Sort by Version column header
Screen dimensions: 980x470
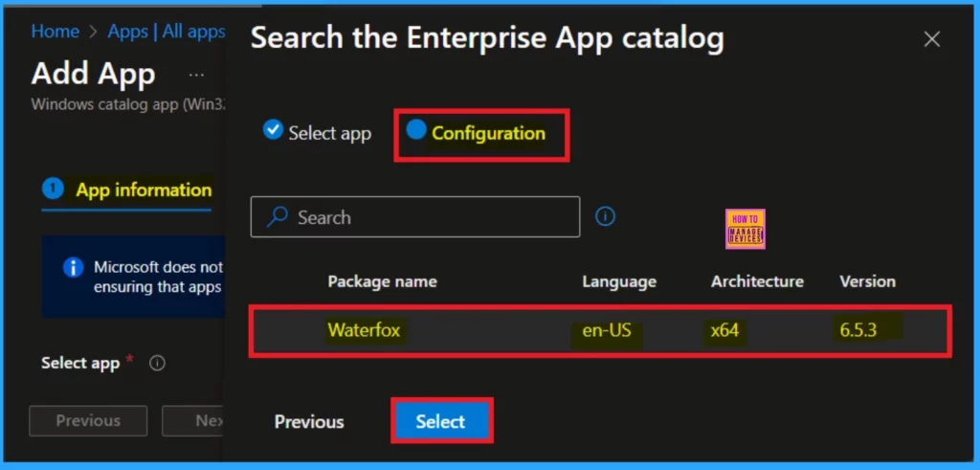point(867,281)
